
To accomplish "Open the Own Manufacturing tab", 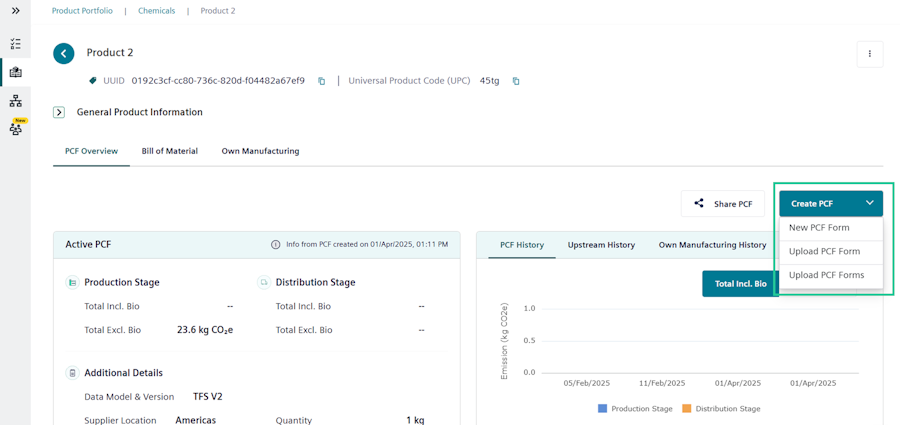I will pyautogui.click(x=260, y=151).
